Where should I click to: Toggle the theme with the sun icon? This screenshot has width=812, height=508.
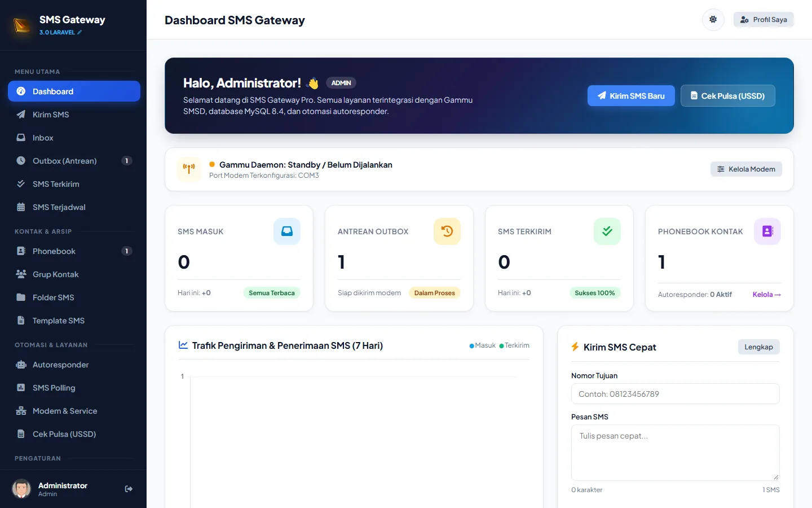coord(713,20)
